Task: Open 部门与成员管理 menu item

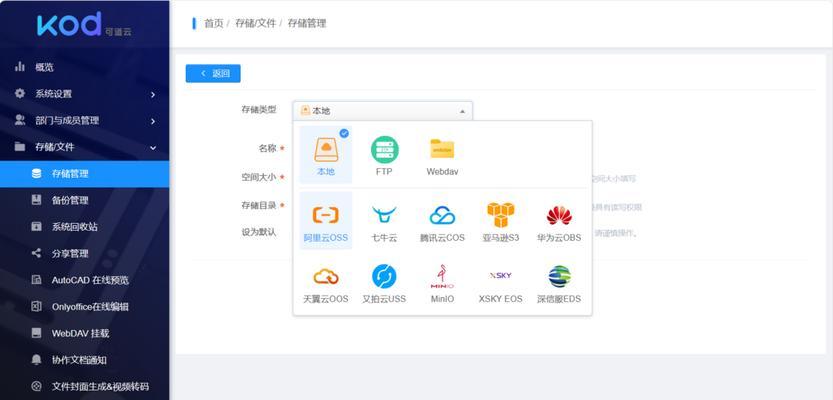Action: click(x=85, y=120)
